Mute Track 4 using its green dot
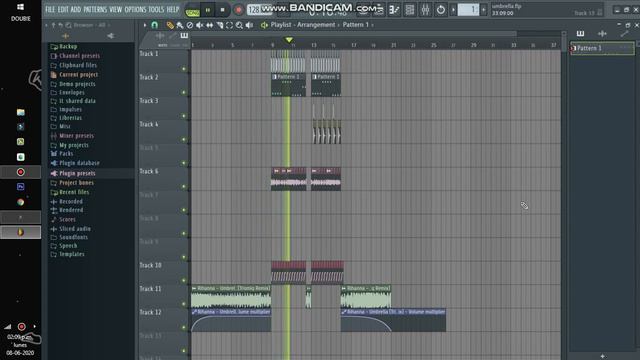 coord(184,140)
